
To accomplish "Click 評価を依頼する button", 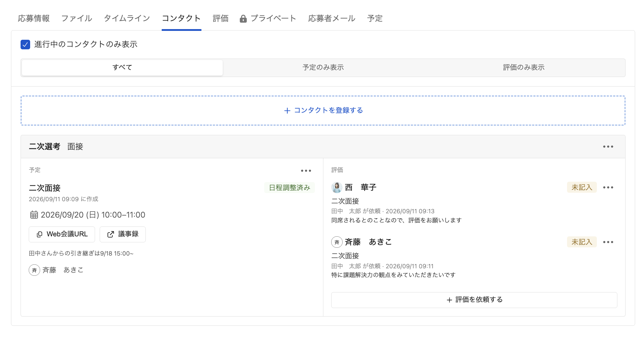I will pyautogui.click(x=474, y=300).
